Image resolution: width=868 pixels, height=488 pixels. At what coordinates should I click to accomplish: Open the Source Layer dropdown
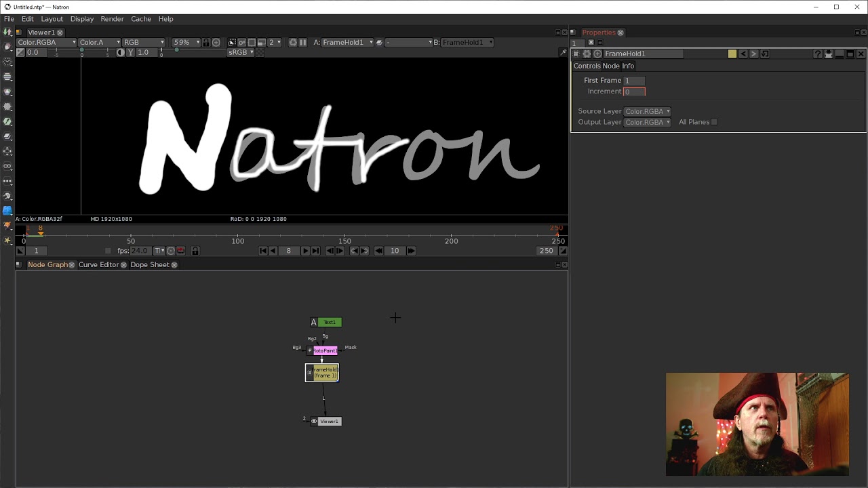pos(647,111)
